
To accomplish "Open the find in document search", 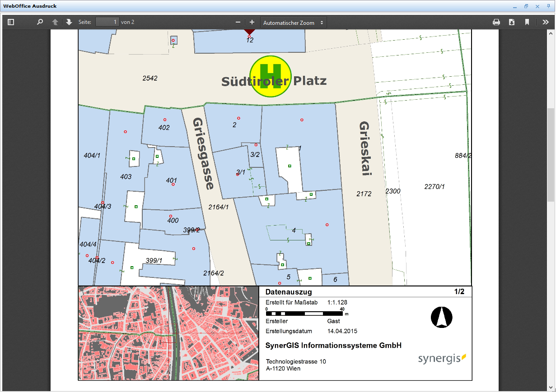I will [40, 22].
